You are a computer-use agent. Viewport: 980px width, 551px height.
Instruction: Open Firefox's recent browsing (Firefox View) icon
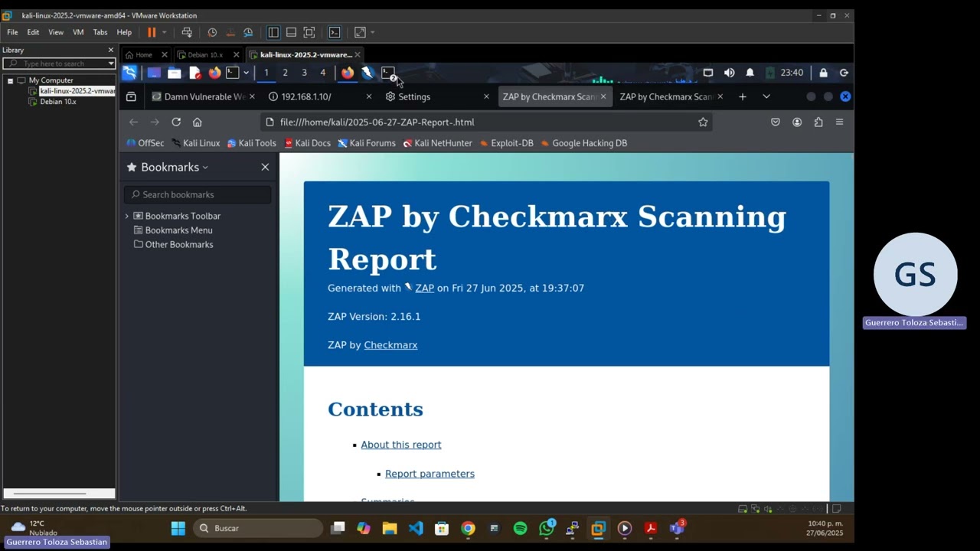(131, 96)
